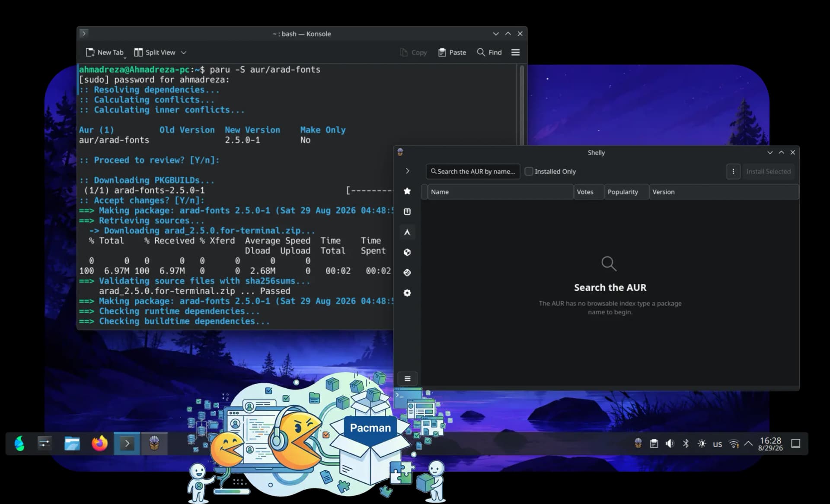Sort by the Popularity column header
830x504 pixels.
(x=627, y=192)
